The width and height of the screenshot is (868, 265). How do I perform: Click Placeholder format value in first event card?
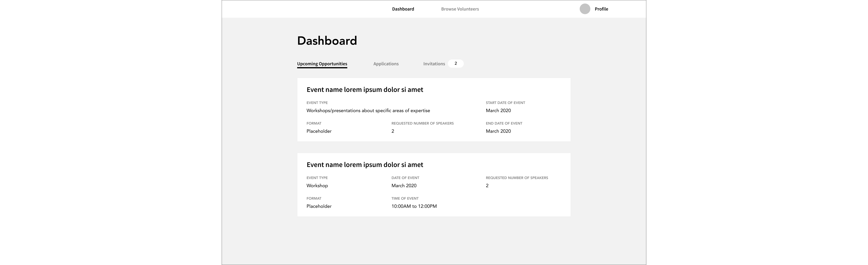click(319, 131)
